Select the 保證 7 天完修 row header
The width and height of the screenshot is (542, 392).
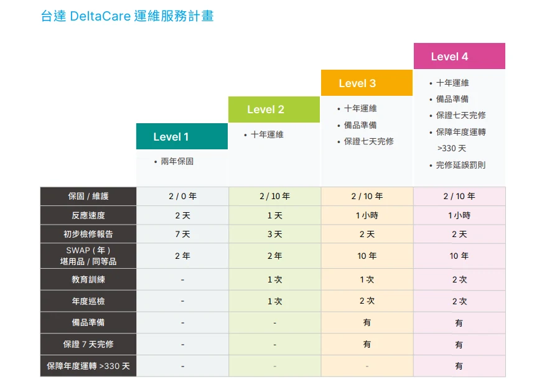88,344
